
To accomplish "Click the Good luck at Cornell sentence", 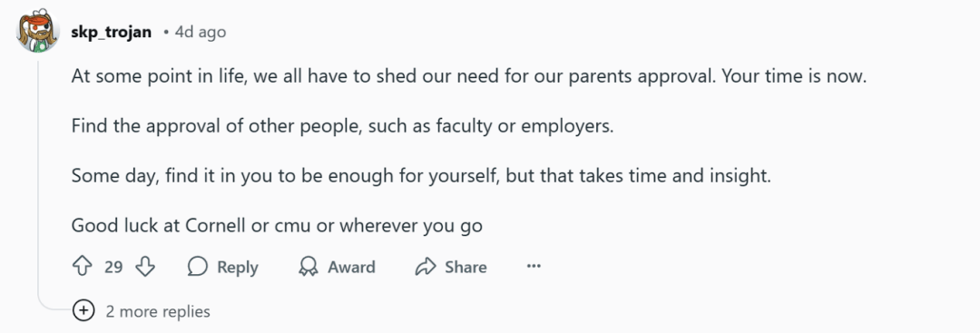I will (x=277, y=225).
